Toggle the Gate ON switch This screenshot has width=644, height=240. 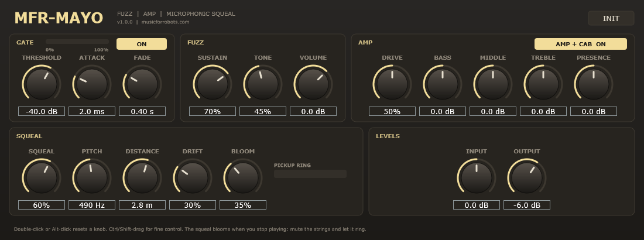tap(142, 44)
